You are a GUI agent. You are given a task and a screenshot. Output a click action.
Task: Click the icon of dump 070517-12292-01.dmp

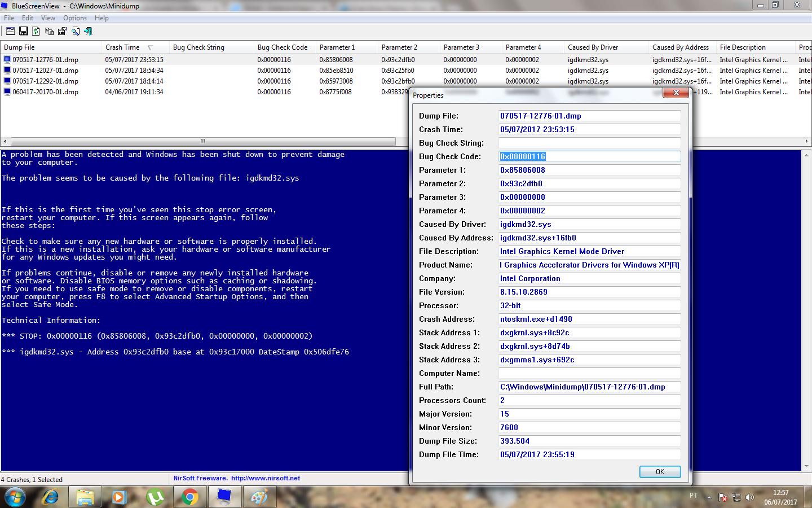point(7,81)
